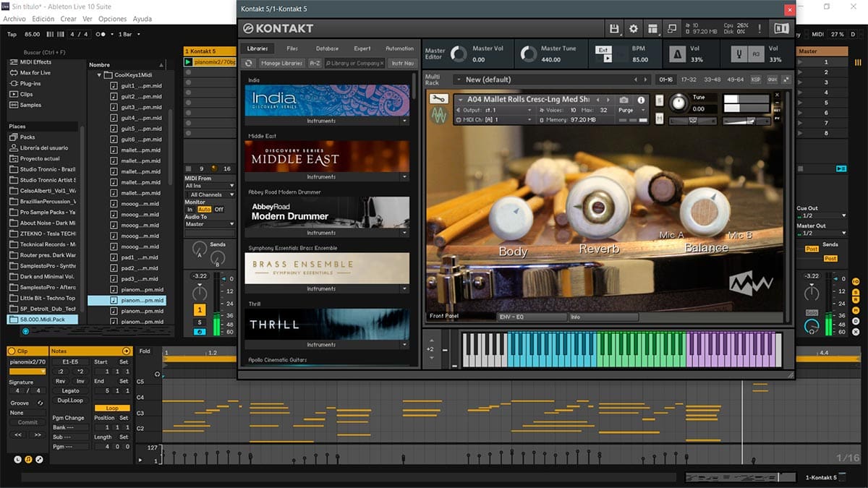Click the camera snapshot icon on instrument
Viewport: 868px width, 488px height.
coord(624,100)
